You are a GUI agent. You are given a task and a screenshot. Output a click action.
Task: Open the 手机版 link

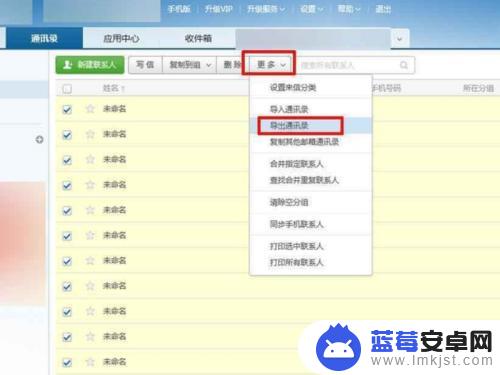pyautogui.click(x=179, y=9)
